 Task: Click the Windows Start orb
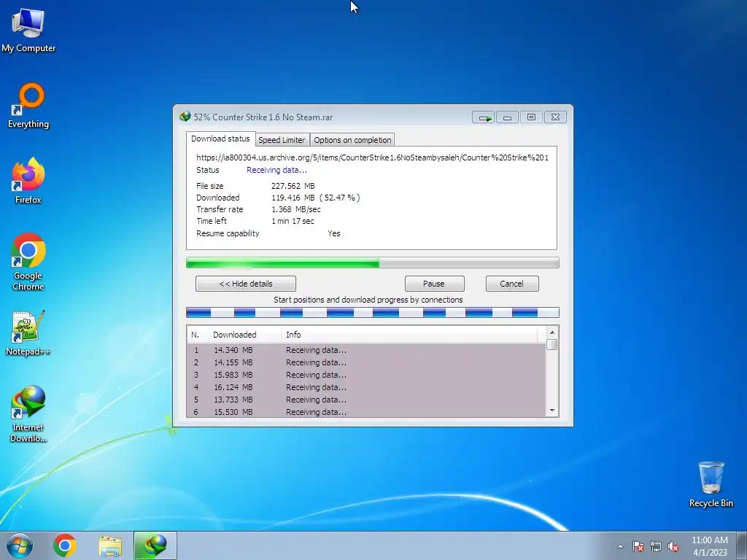[x=20, y=545]
